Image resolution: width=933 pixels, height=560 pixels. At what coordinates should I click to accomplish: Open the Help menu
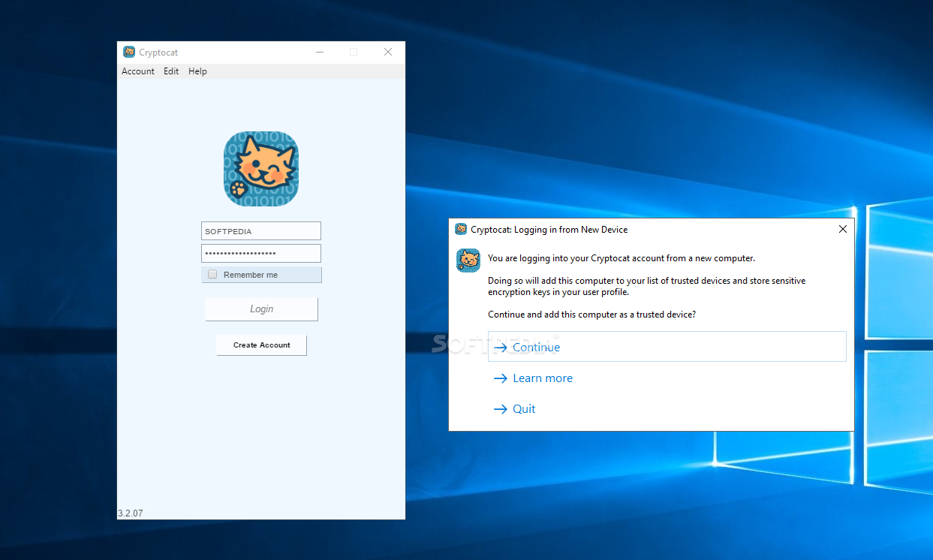[x=197, y=71]
